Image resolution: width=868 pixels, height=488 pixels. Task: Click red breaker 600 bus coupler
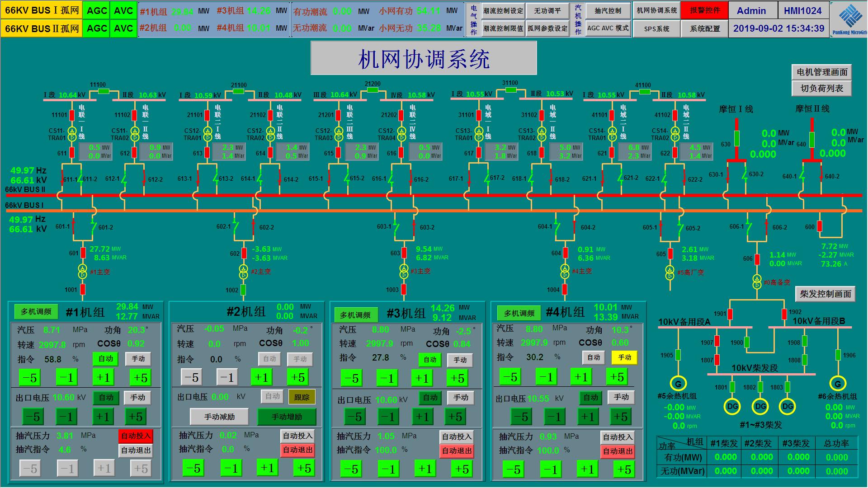pyautogui.click(x=820, y=226)
